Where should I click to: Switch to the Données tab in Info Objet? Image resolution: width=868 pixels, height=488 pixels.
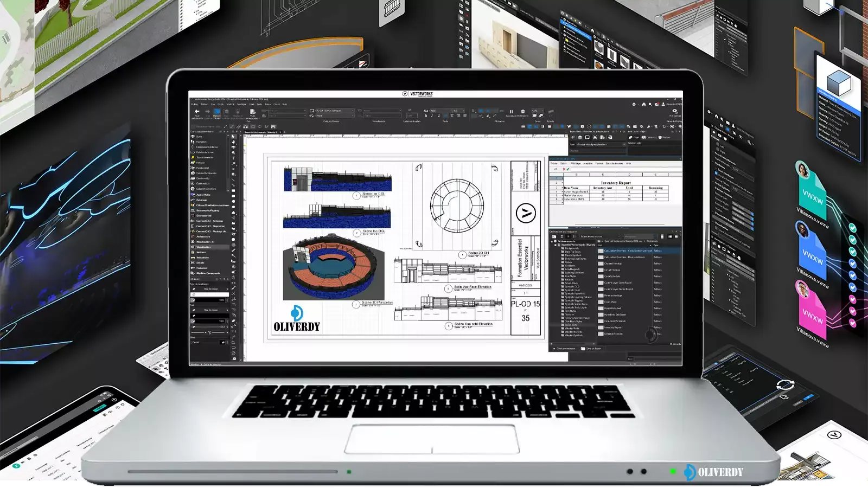click(x=650, y=137)
